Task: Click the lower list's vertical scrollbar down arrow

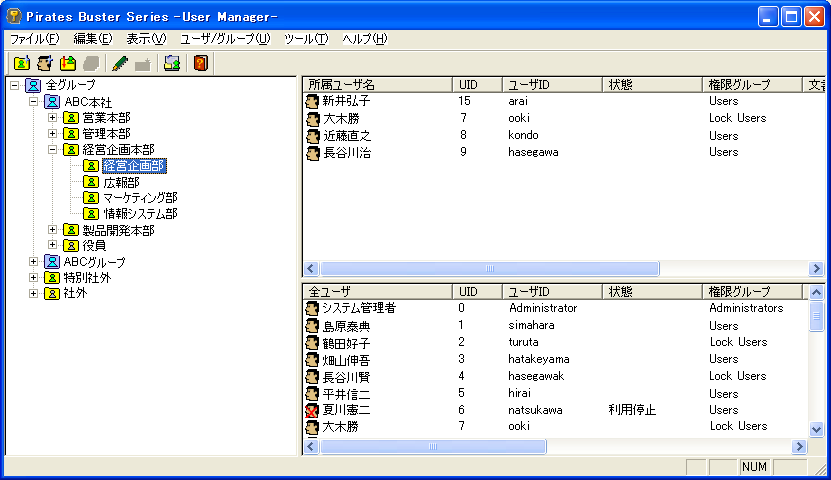Action: [817, 429]
